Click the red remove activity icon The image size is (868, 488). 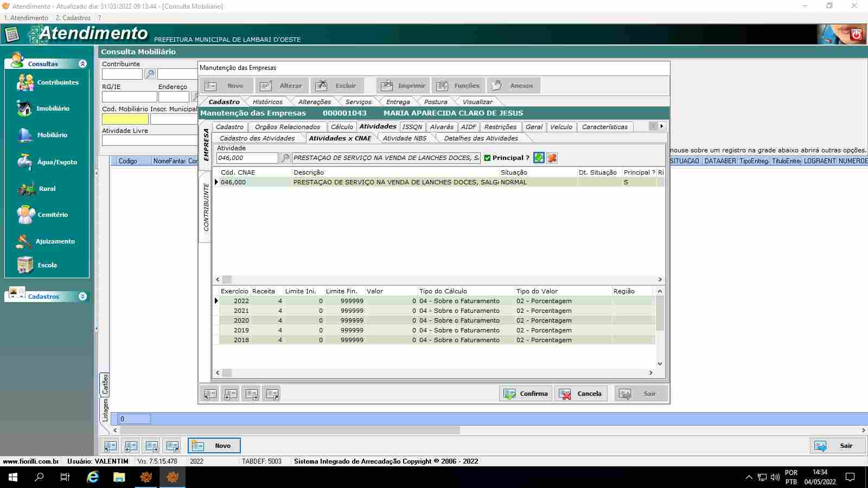[x=552, y=158]
